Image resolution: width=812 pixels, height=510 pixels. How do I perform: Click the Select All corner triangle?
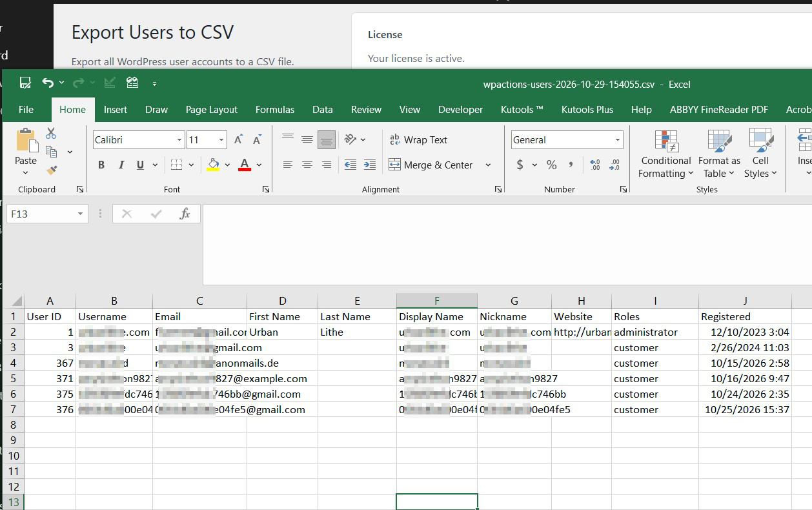pos(17,301)
